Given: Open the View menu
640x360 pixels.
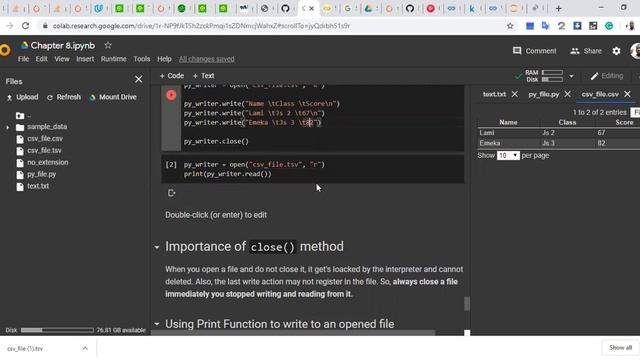Looking at the screenshot, I should point(62,59).
